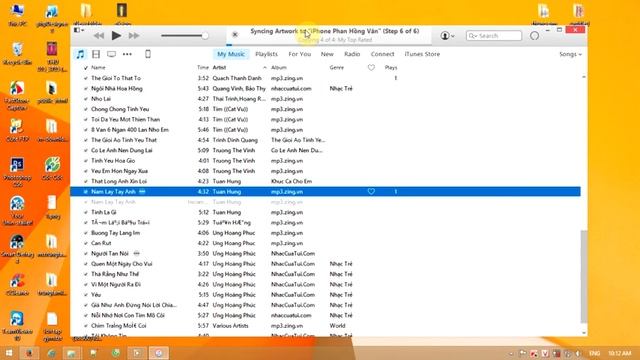Open the Windows Start button
Image resolution: width=640 pixels, height=360 pixels.
[9, 353]
